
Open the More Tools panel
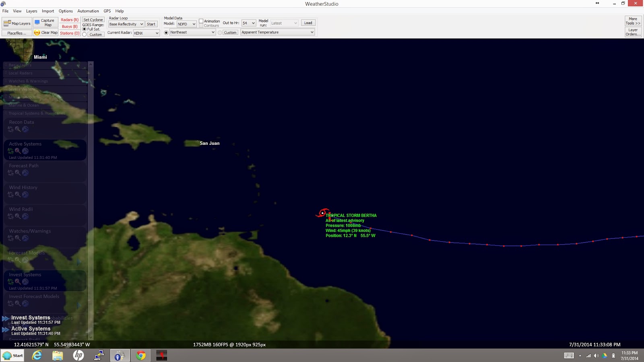633,21
